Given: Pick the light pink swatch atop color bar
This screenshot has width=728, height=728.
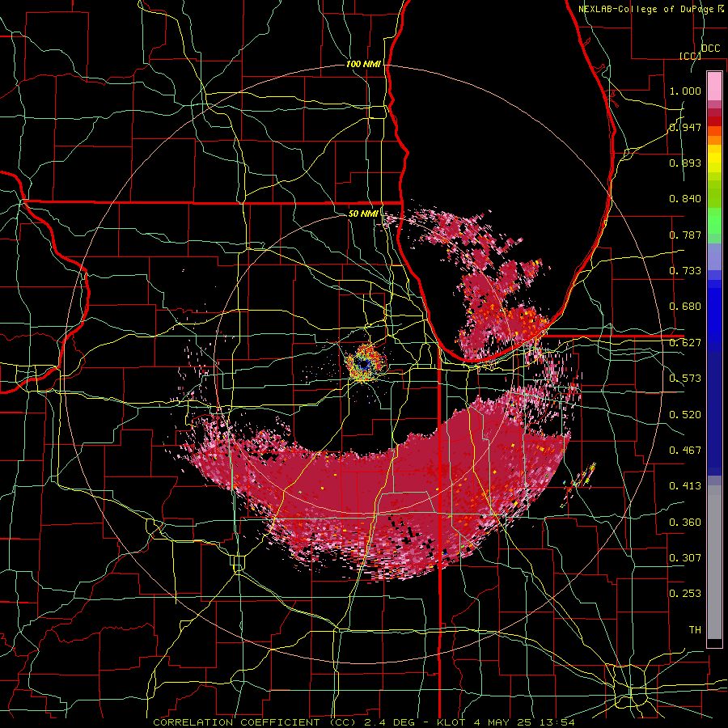Looking at the screenshot, I should (x=714, y=86).
